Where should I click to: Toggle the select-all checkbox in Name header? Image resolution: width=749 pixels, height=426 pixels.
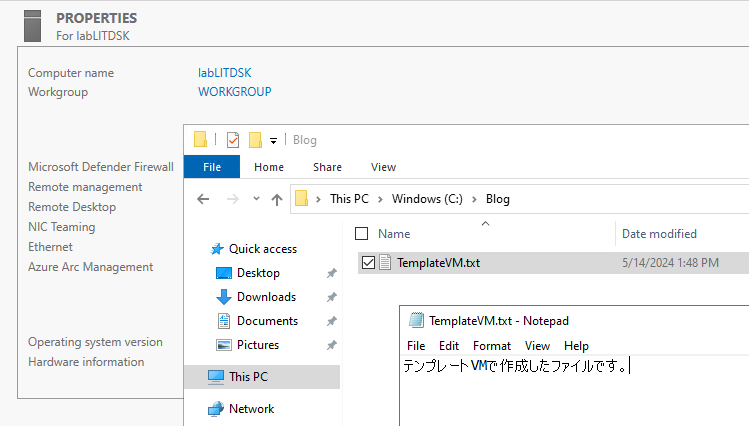tap(362, 234)
